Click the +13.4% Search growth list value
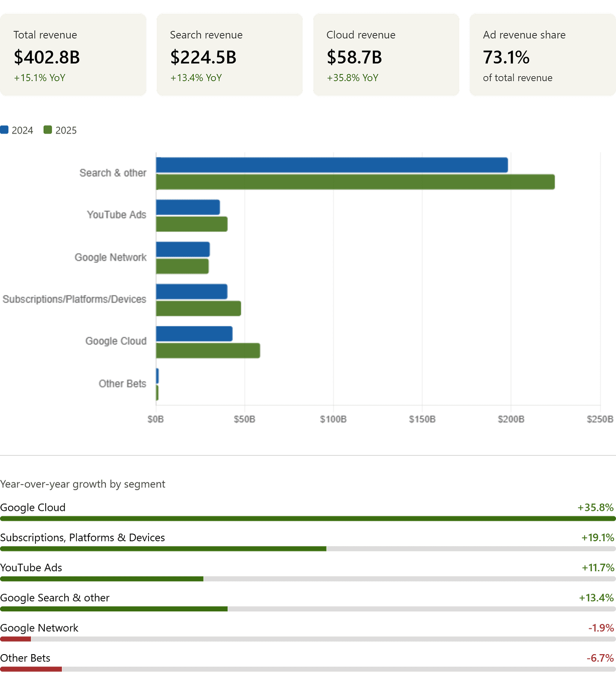 point(597,597)
